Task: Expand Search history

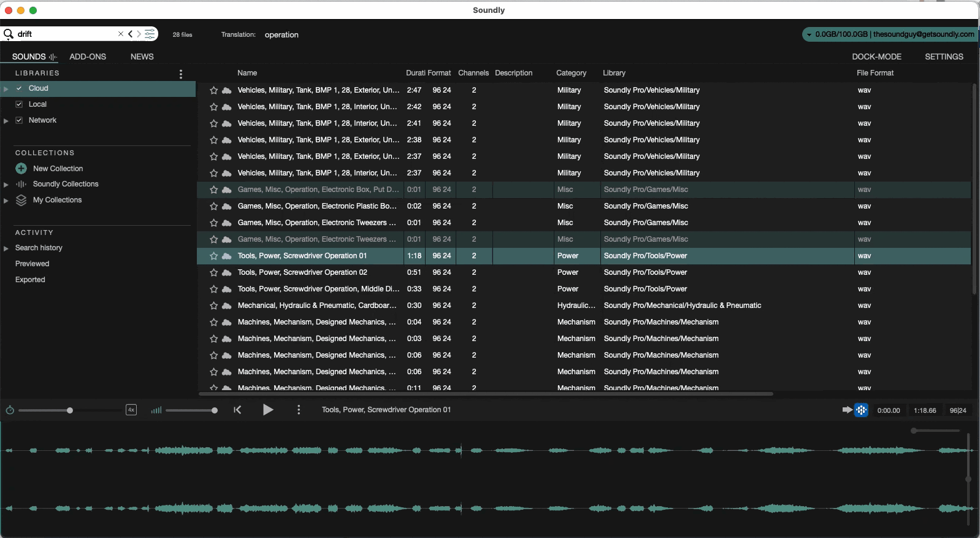Action: (x=6, y=248)
